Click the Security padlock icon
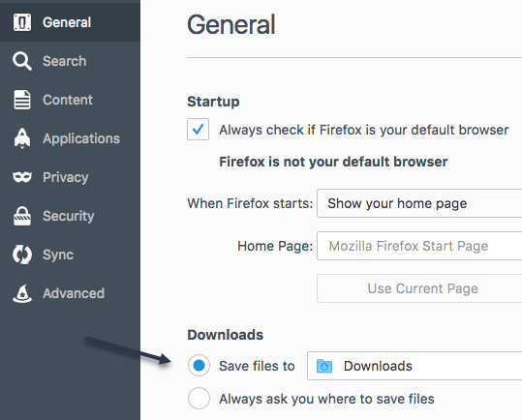Image resolution: width=522 pixels, height=420 pixels. (22, 216)
